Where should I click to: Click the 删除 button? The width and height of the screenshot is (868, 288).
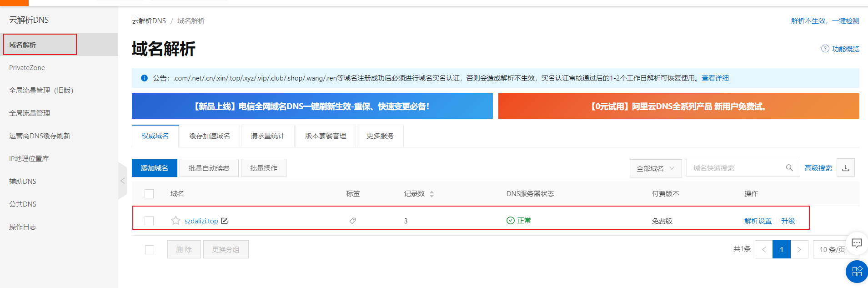tap(184, 249)
